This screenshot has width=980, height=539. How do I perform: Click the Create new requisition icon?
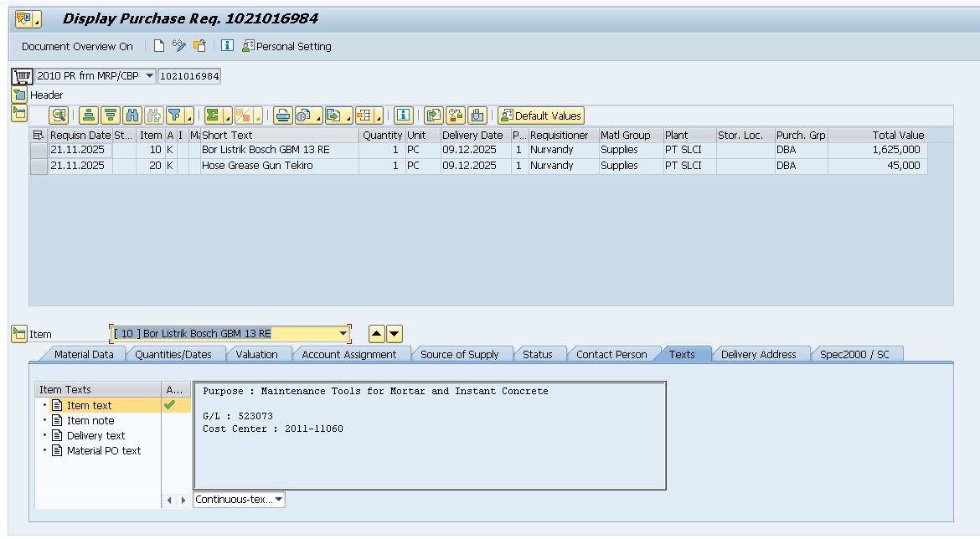tap(159, 47)
